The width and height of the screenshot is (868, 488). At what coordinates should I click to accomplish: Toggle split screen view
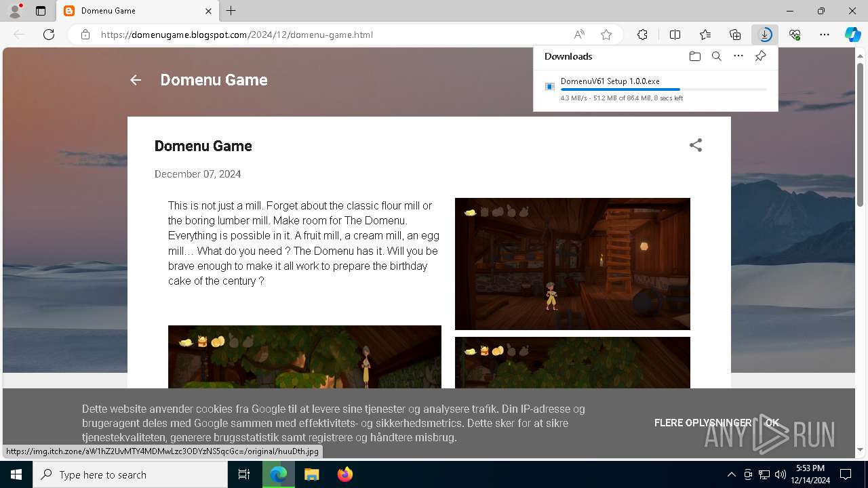pyautogui.click(x=675, y=35)
